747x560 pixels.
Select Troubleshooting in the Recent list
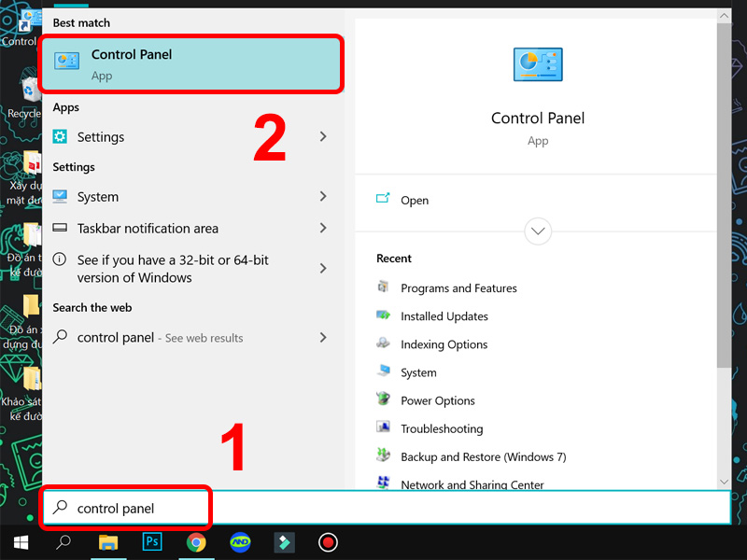[x=441, y=428]
